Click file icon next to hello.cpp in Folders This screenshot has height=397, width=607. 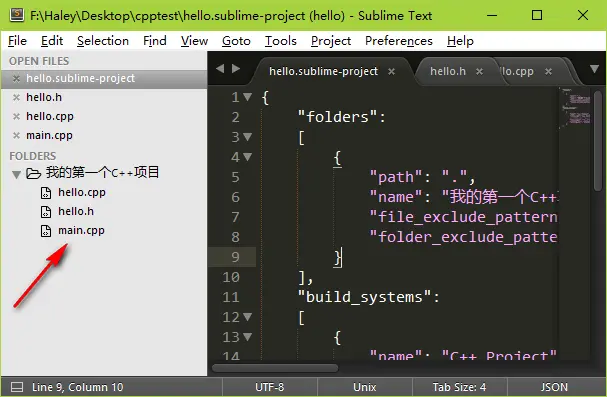tap(46, 193)
